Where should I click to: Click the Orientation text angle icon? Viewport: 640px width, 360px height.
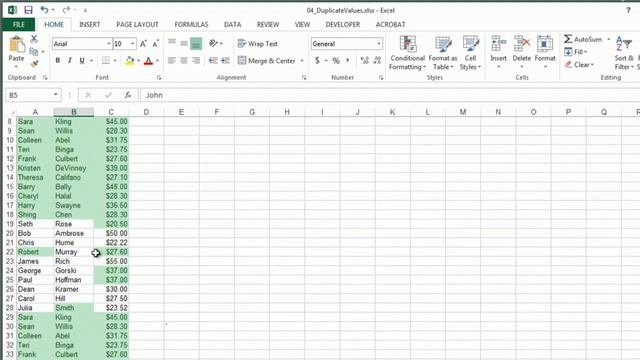(x=213, y=43)
